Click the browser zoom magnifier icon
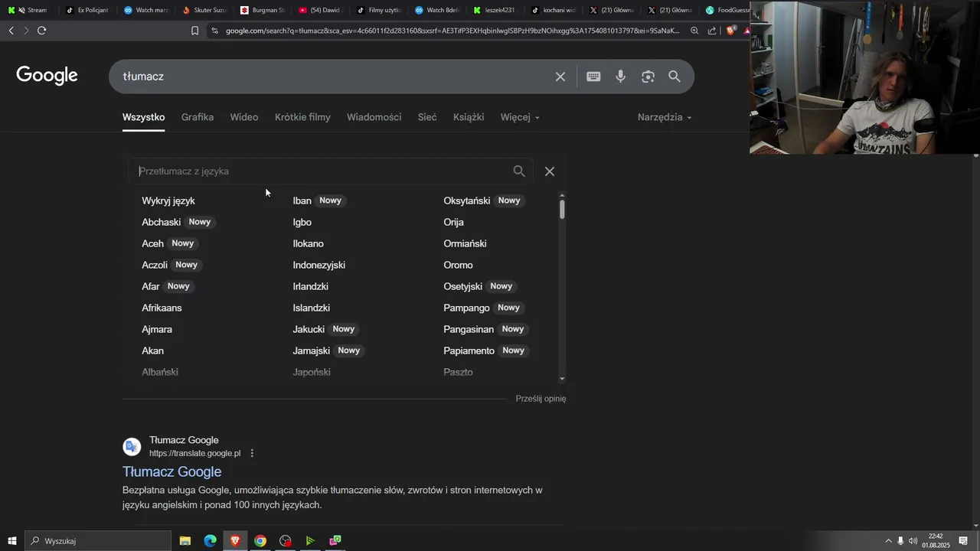 click(694, 31)
